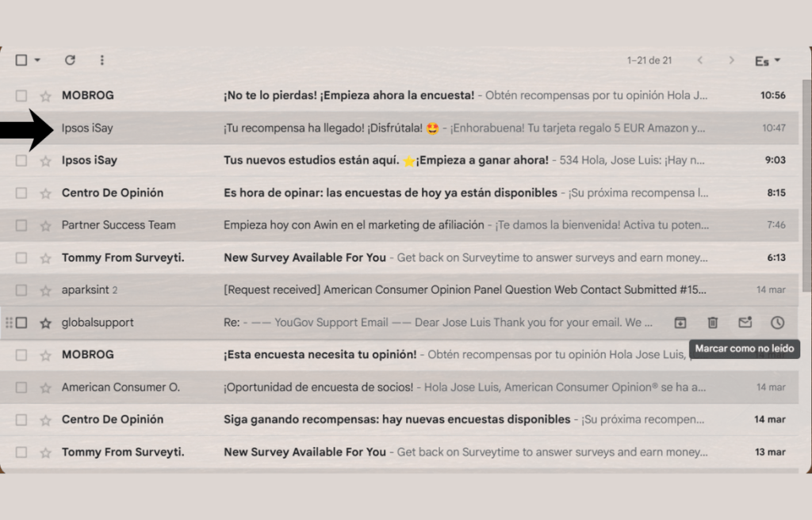Open the three-dot more options menu
This screenshot has width=812, height=520.
pyautogui.click(x=102, y=60)
